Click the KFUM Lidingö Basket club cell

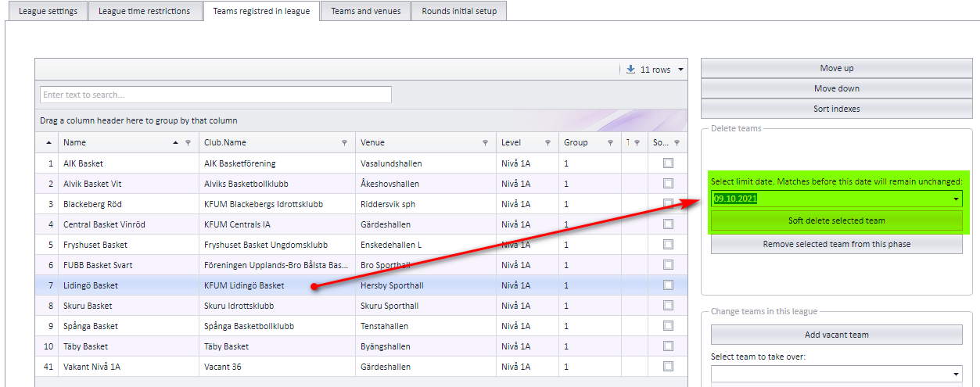[277, 285]
